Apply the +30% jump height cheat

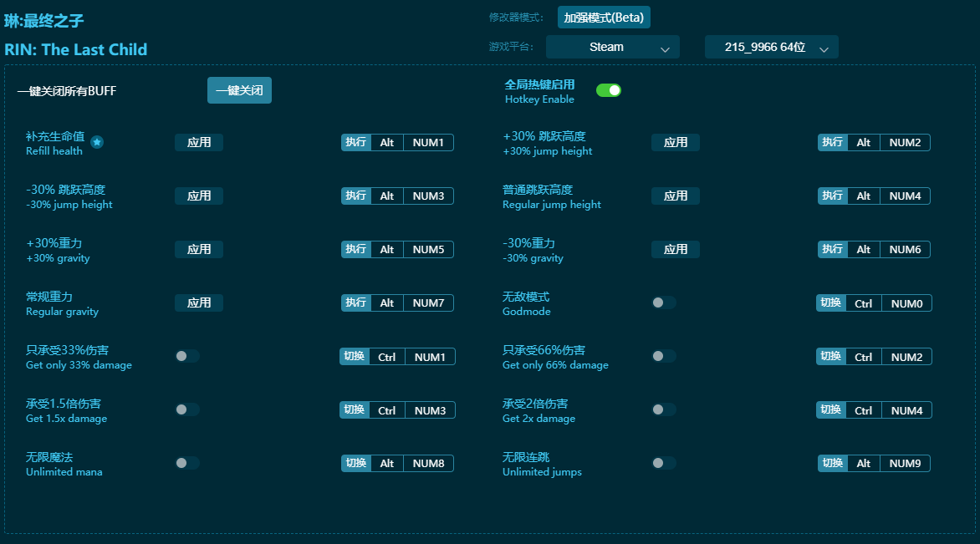pos(676,142)
